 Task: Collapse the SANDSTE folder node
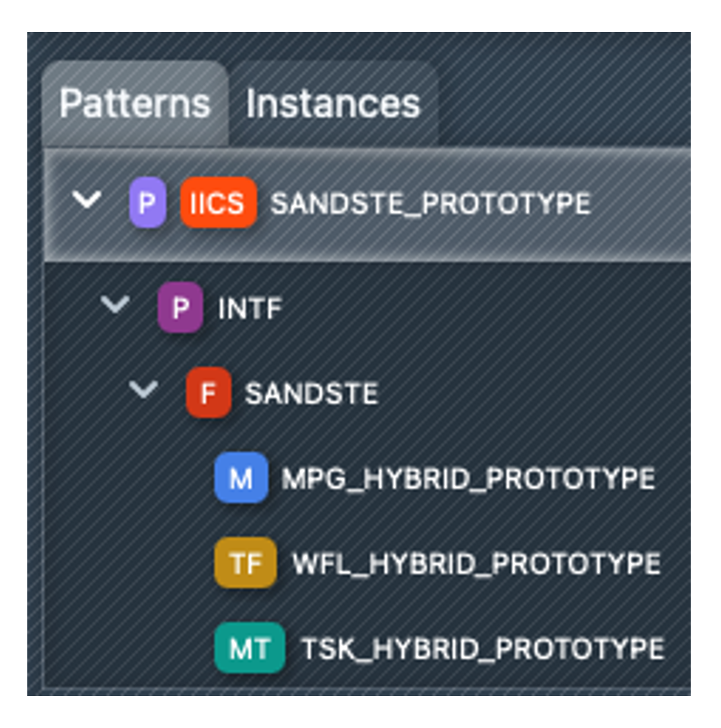[x=143, y=391]
